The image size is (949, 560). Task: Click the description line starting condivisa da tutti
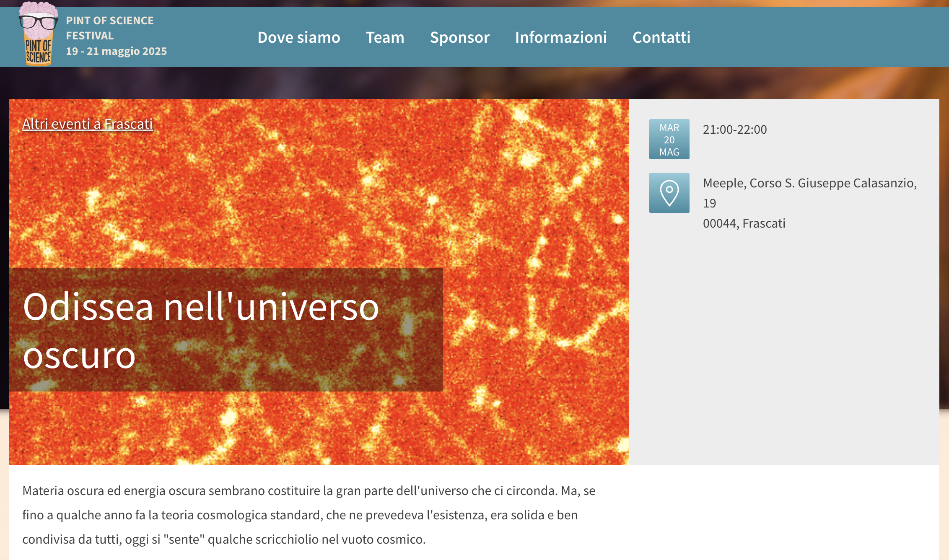coord(223,539)
